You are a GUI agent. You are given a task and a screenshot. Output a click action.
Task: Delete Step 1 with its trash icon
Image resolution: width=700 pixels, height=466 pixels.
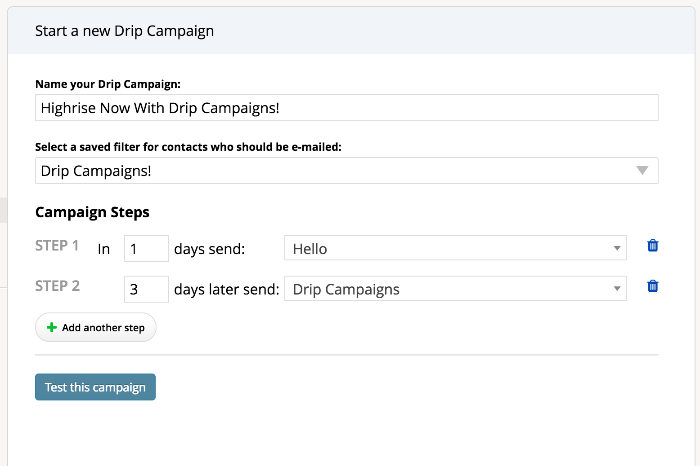click(x=653, y=245)
